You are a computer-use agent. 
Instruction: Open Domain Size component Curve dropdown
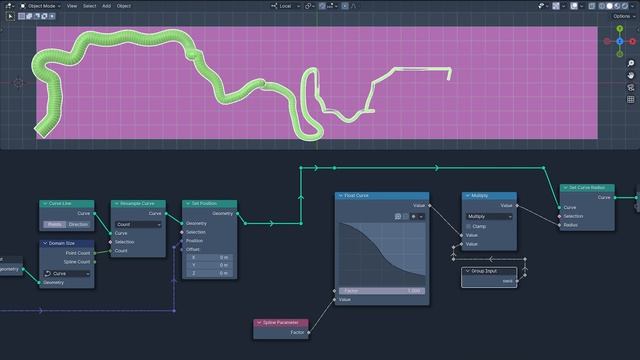point(67,273)
